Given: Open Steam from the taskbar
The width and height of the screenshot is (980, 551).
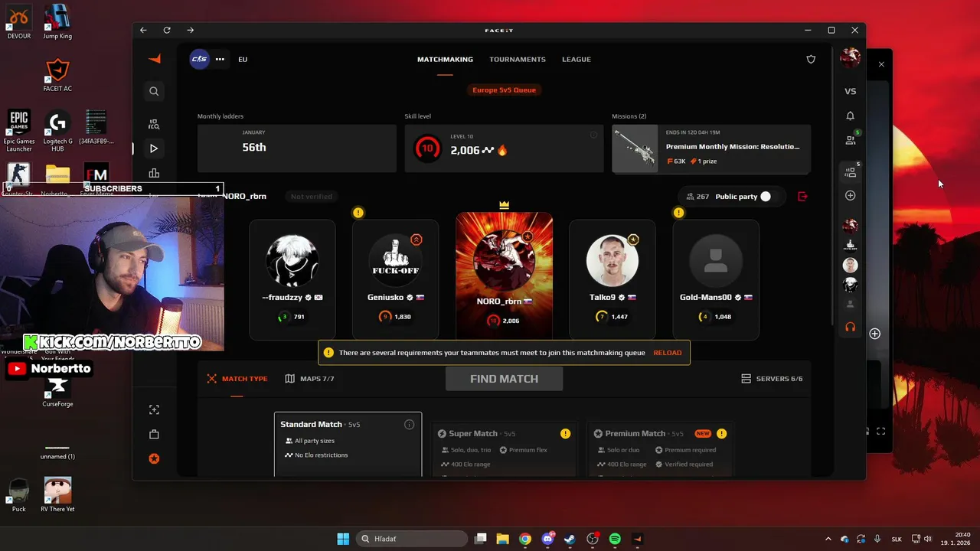Looking at the screenshot, I should pyautogui.click(x=570, y=539).
